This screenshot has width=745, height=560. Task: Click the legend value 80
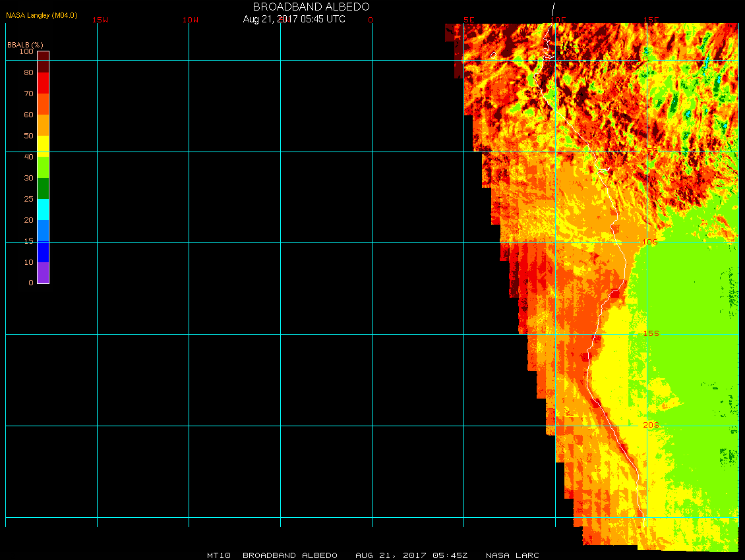(x=29, y=72)
